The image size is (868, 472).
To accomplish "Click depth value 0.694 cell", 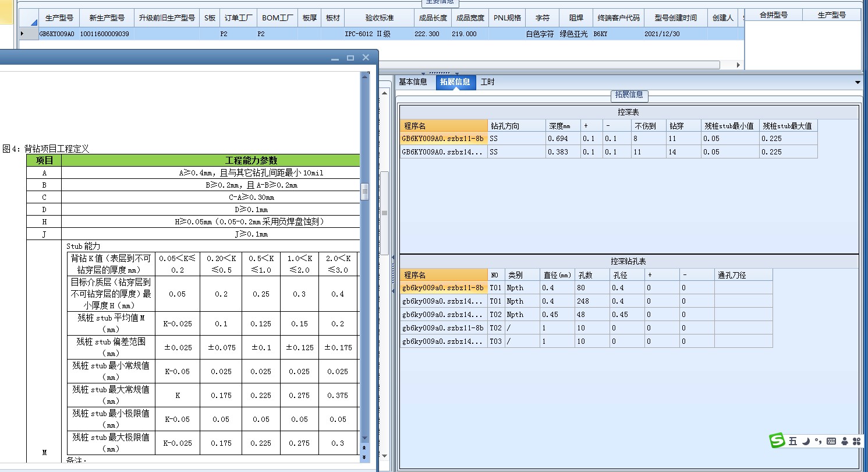I will pos(563,139).
